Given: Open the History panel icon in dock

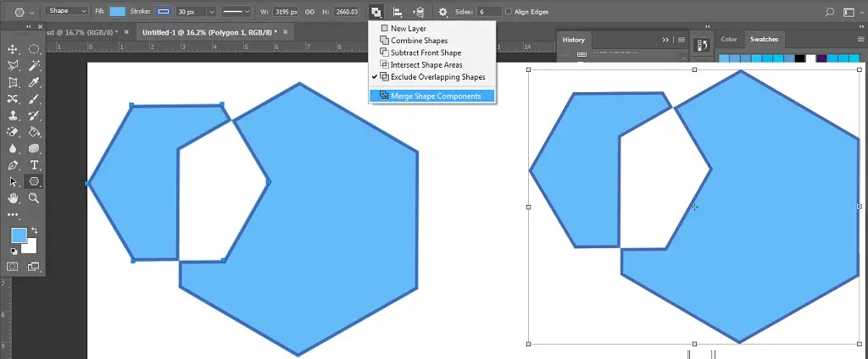Looking at the screenshot, I should click(x=702, y=45).
